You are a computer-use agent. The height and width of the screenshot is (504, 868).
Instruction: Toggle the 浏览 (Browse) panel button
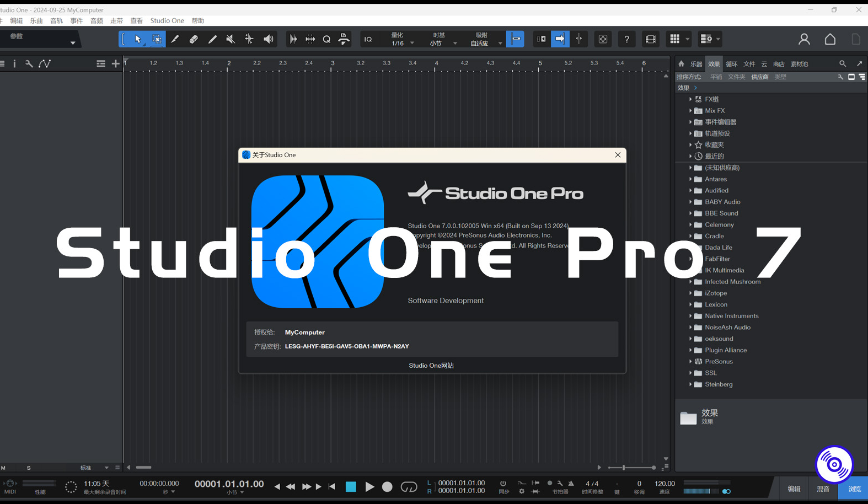point(854,489)
